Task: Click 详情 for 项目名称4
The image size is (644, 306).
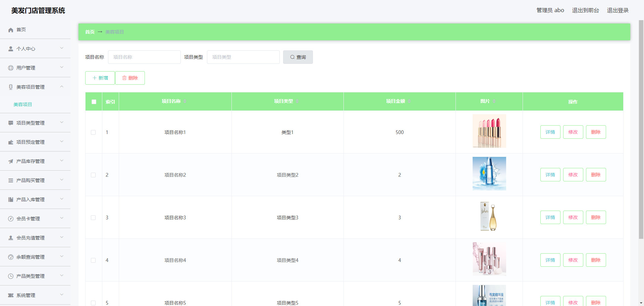Action: click(x=550, y=260)
